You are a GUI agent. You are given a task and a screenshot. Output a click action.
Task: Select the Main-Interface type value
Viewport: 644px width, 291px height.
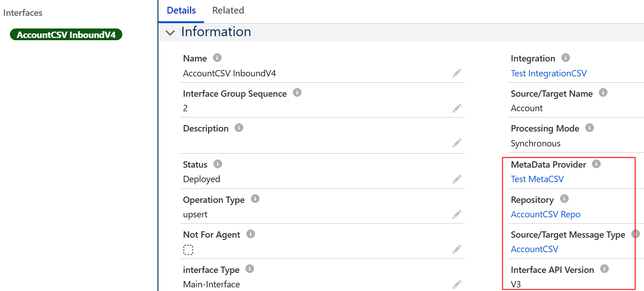(212, 284)
